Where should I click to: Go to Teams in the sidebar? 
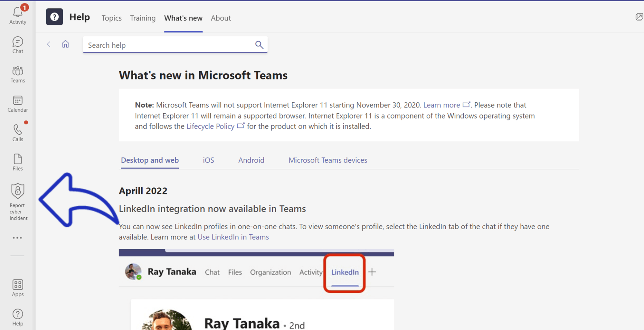[18, 74]
